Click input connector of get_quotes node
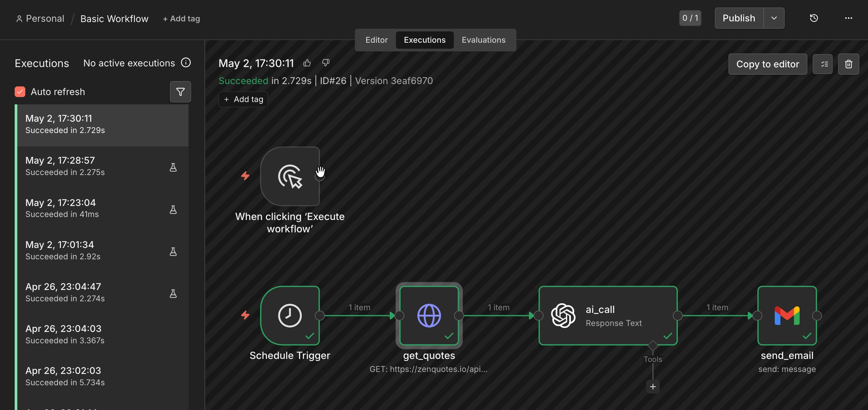 [399, 315]
